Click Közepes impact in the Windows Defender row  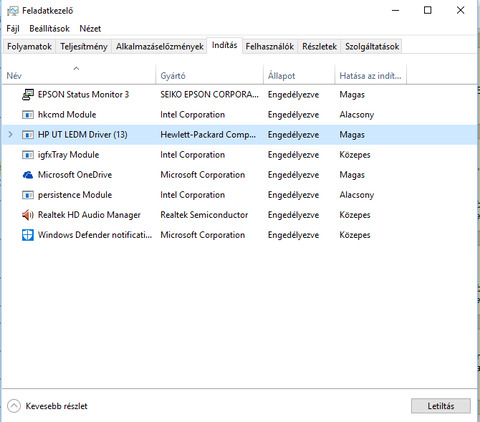click(x=355, y=235)
